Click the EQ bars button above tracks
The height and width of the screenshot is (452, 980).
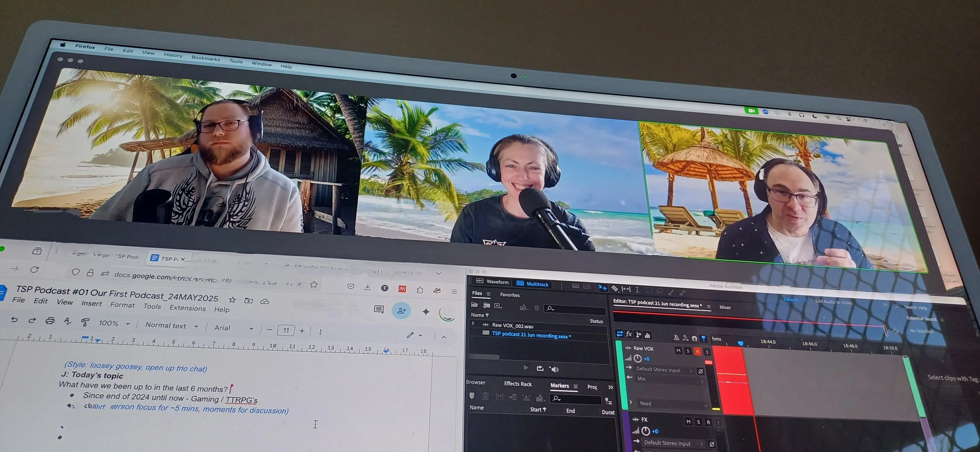(647, 335)
